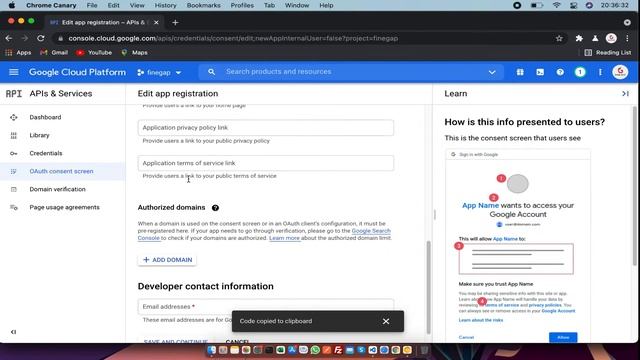Open the YouTube bookmark
Image resolution: width=640 pixels, height=360 pixels.
click(x=94, y=53)
